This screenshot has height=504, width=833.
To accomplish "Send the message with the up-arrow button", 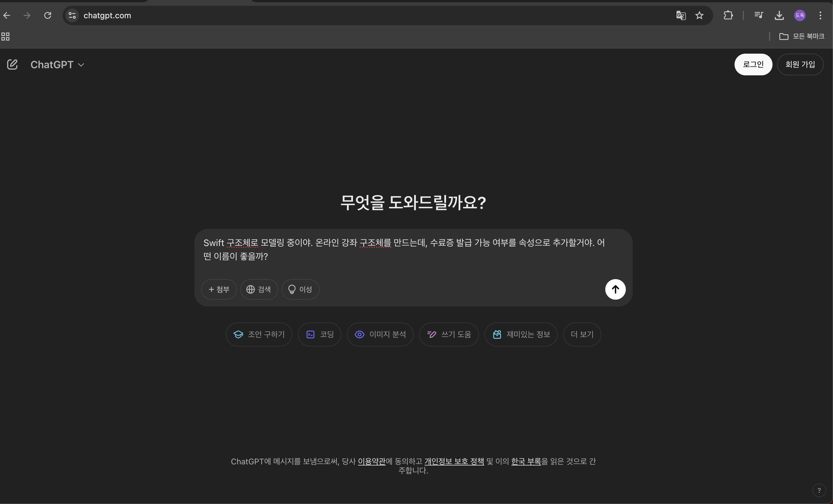I will (x=615, y=289).
